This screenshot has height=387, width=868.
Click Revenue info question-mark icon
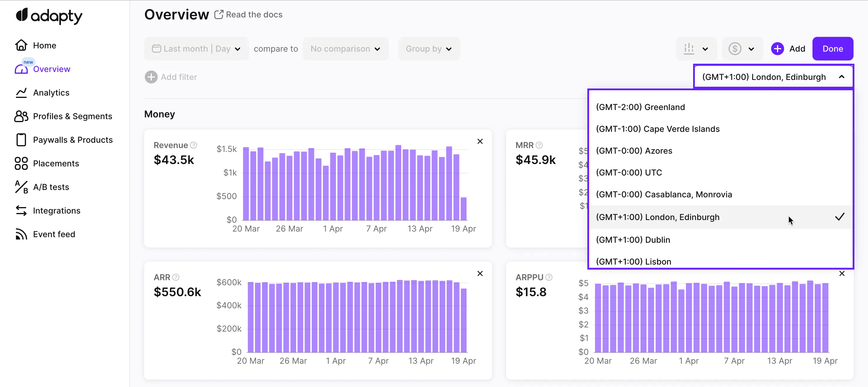click(194, 145)
